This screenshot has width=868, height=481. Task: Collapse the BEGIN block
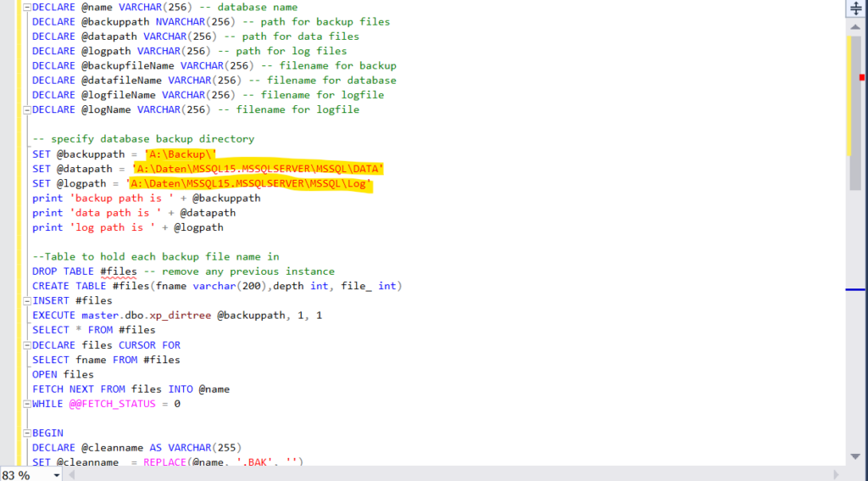[x=26, y=433]
